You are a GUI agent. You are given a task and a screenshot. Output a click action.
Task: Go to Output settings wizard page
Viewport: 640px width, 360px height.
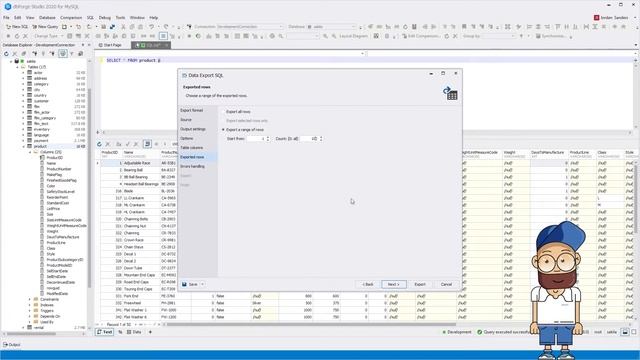193,129
